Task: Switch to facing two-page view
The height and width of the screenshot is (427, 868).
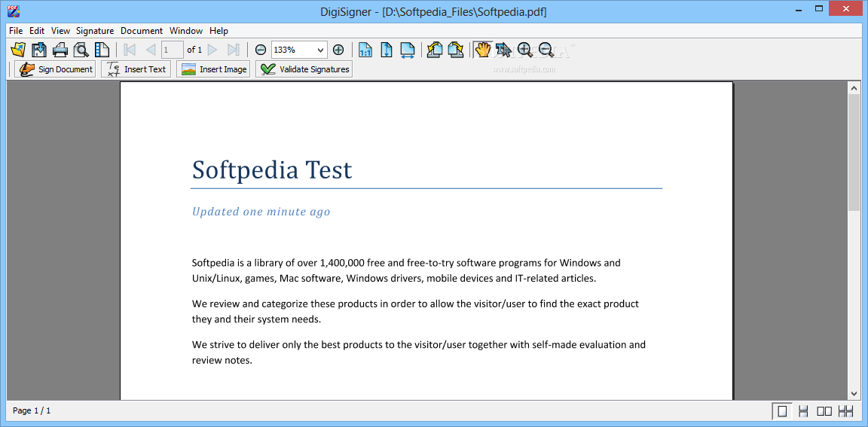Action: [x=824, y=411]
